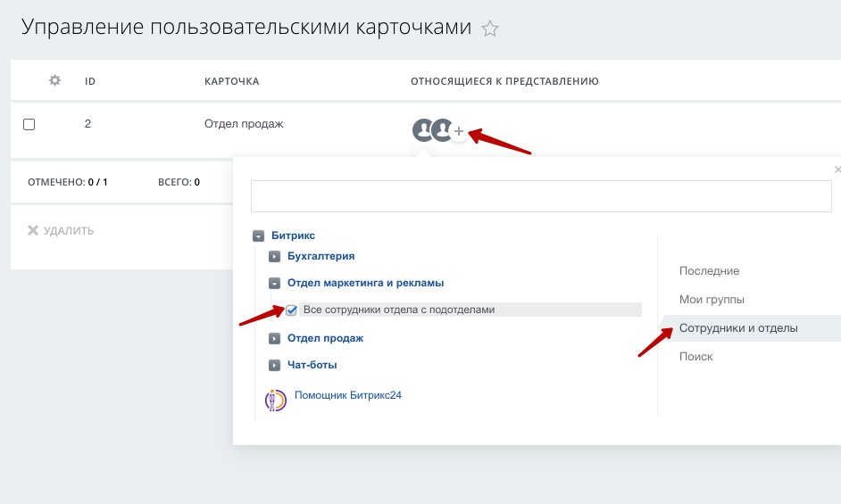Expand the Бухгалтерия department
Image resolution: width=841 pixels, height=504 pixels.
[x=274, y=256]
